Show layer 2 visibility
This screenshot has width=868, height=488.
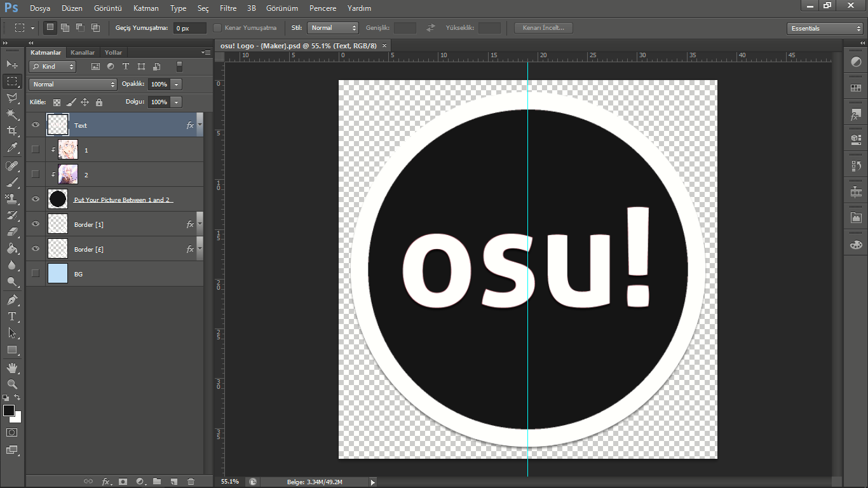coord(36,174)
